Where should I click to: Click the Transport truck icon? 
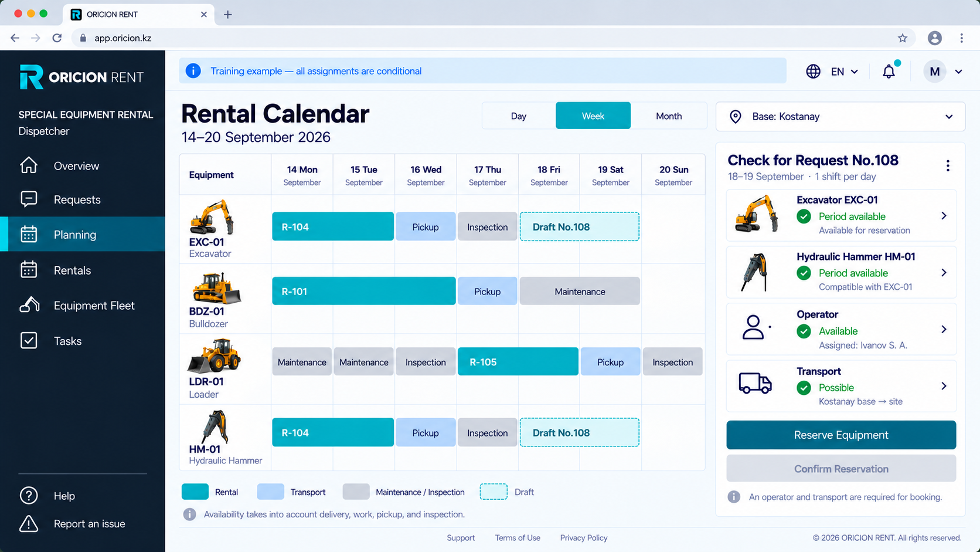(x=756, y=384)
